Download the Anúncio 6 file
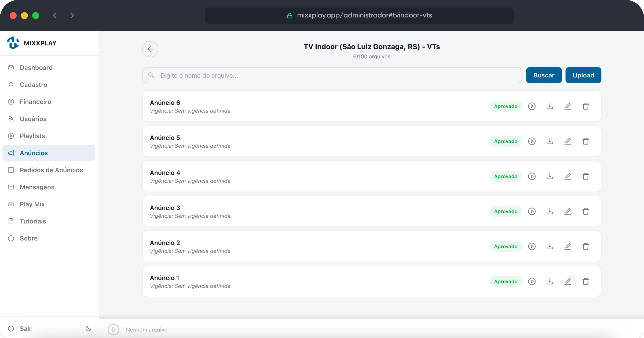 [x=550, y=106]
